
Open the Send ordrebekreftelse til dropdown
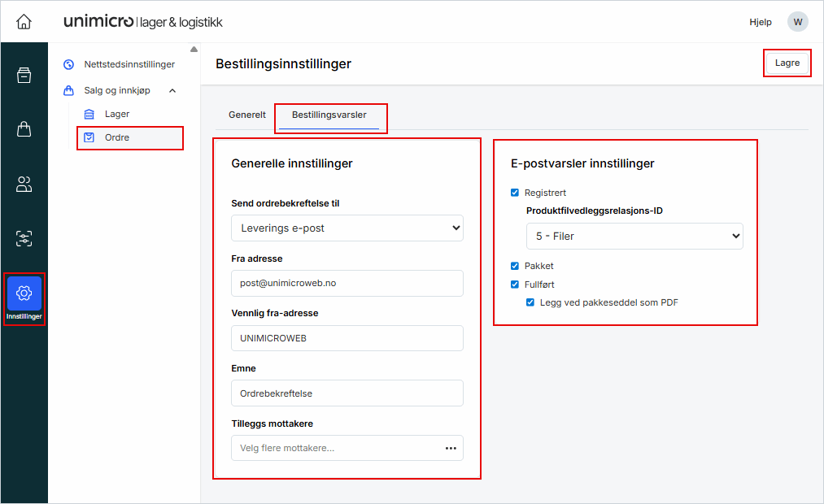click(347, 228)
